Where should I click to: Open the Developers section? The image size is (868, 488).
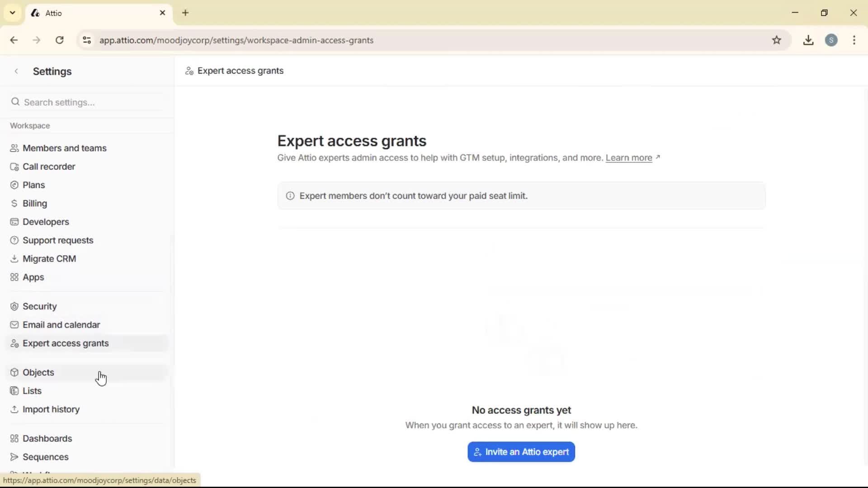pos(45,221)
